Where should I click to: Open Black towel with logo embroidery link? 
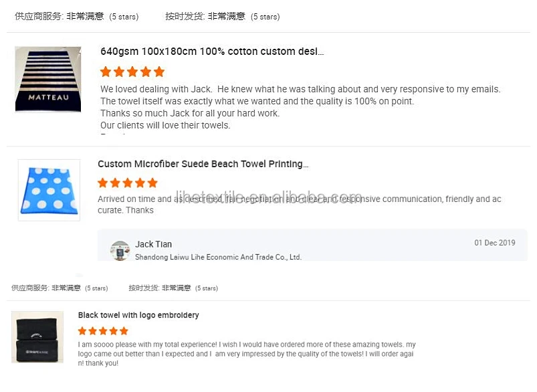[138, 315]
